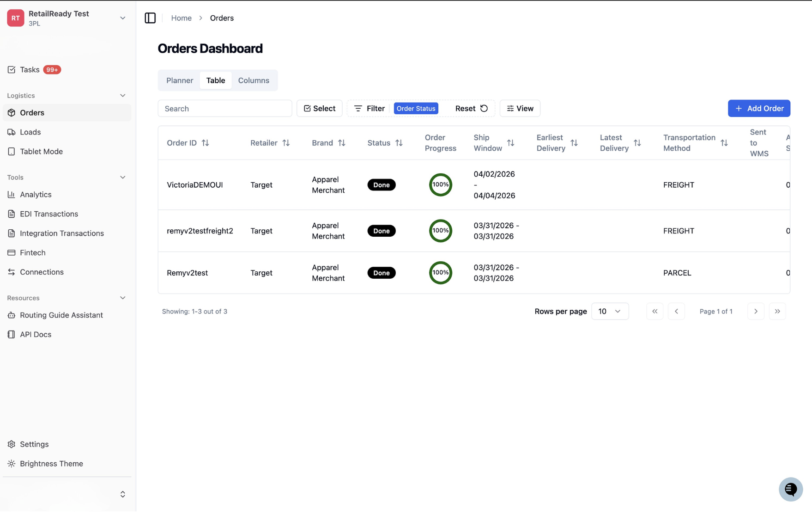Collapse the Logistics section

point(122,96)
